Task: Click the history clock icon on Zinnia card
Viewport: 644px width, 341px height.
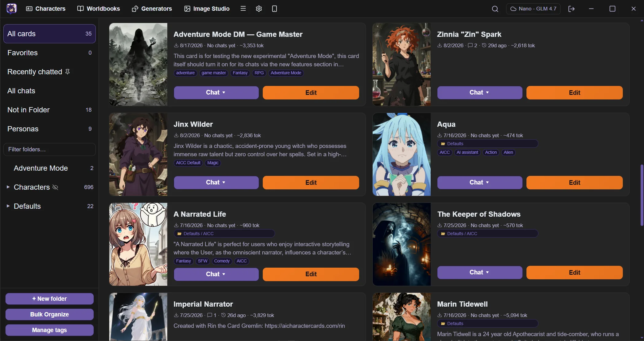Action: [x=484, y=45]
